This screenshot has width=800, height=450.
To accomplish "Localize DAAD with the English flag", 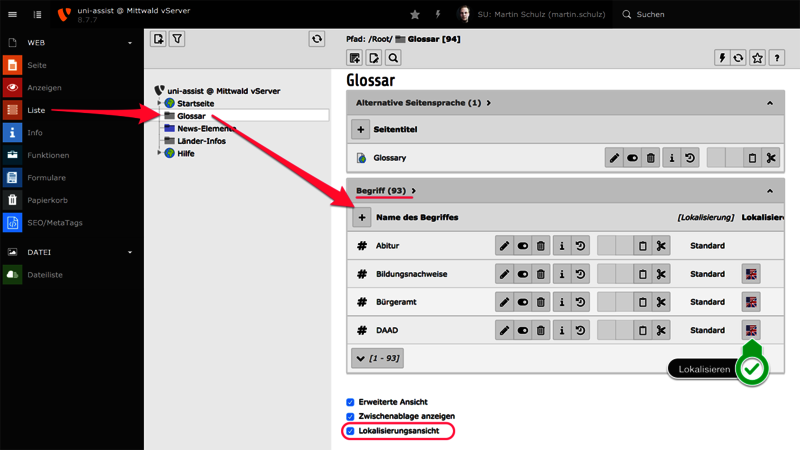I will (x=751, y=331).
